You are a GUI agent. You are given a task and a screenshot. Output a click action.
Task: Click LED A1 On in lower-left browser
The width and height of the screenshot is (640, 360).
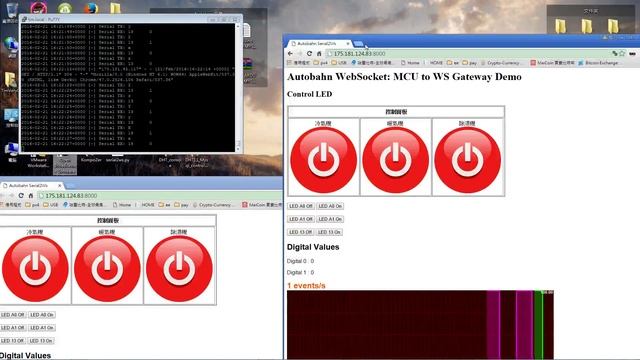42,328
